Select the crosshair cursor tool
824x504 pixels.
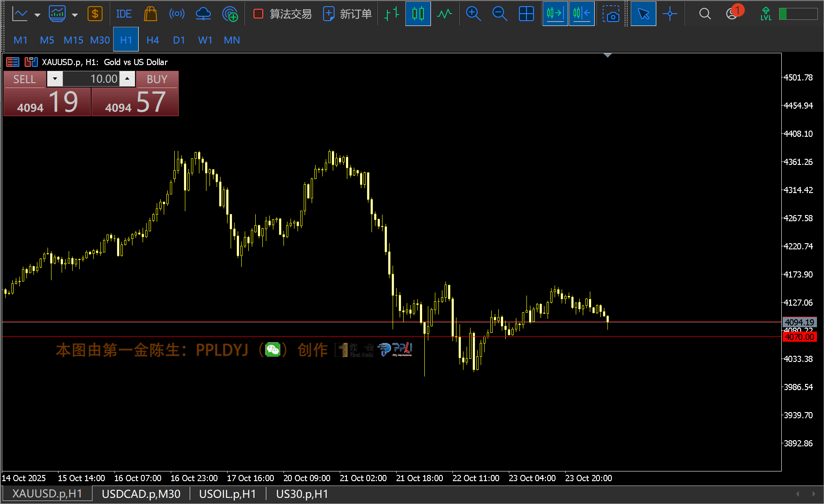[x=670, y=14]
